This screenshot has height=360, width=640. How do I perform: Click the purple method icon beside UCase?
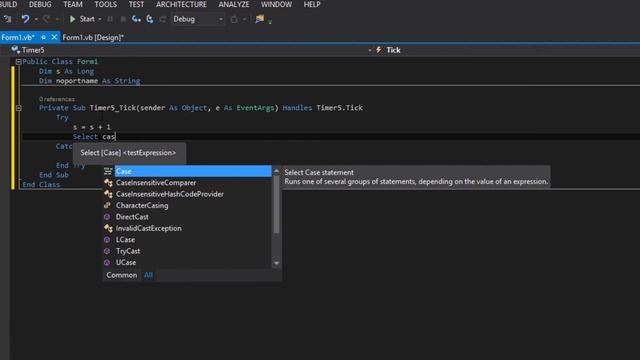point(107,263)
